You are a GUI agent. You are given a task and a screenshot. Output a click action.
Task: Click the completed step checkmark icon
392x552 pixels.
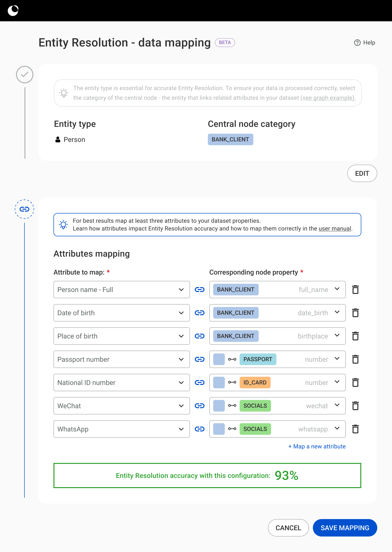(25, 75)
